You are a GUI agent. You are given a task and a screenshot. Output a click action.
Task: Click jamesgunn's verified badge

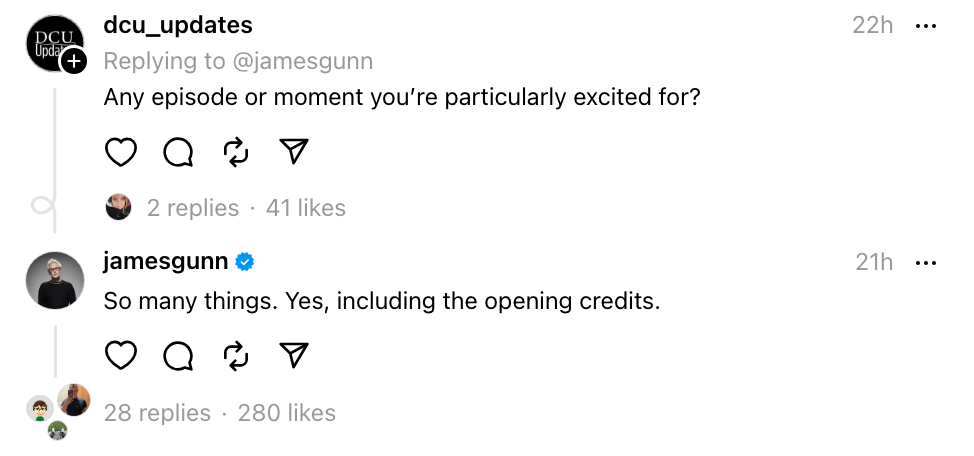click(245, 263)
